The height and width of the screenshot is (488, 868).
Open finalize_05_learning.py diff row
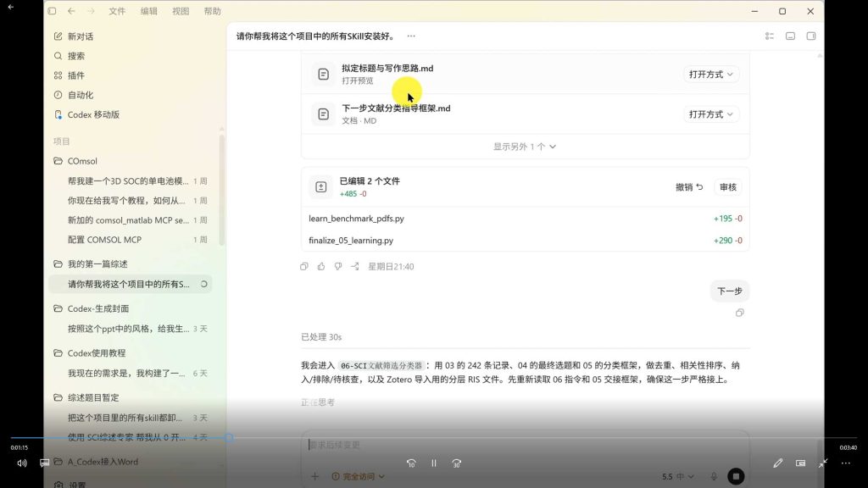tap(525, 241)
